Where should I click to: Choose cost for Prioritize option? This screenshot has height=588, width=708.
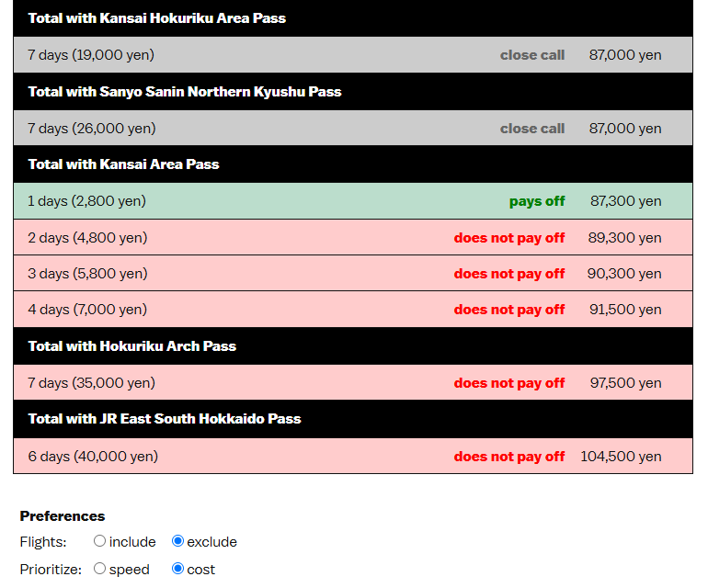click(177, 569)
